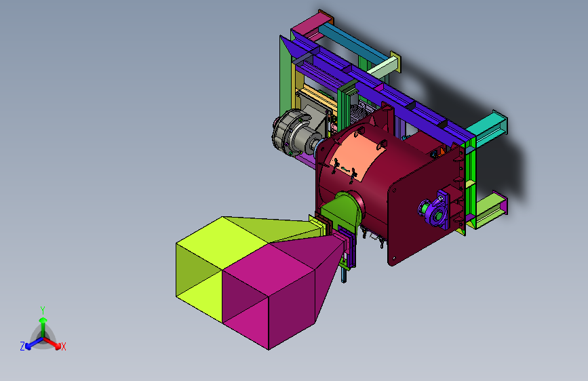Click the red X axis of the orientation triad
Viewport: 588px width, 381px height.
[x=55, y=344]
